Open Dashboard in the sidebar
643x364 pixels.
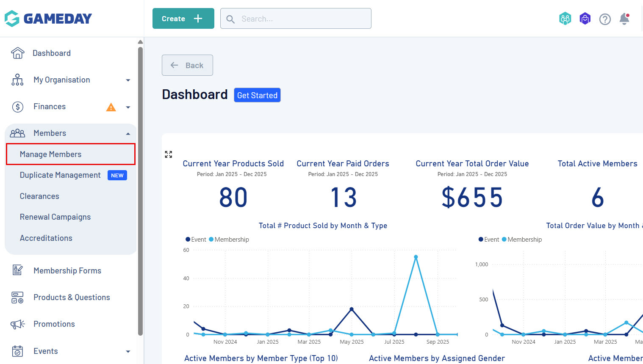click(x=52, y=53)
